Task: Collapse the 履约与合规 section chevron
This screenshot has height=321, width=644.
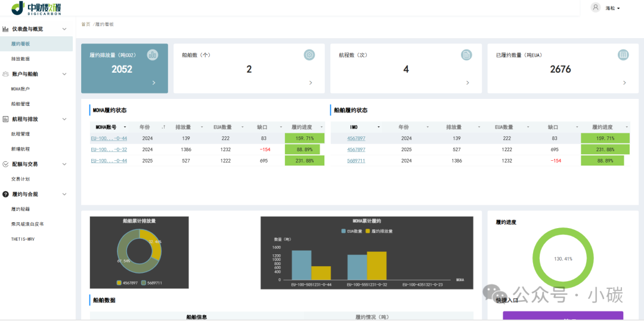Action: 64,194
